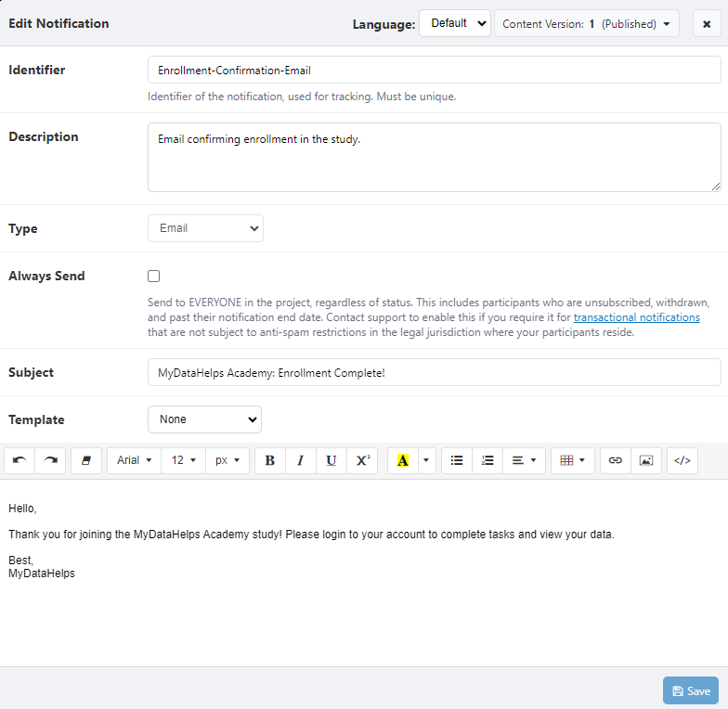
Task: Toggle superscript formatting
Action: (362, 460)
